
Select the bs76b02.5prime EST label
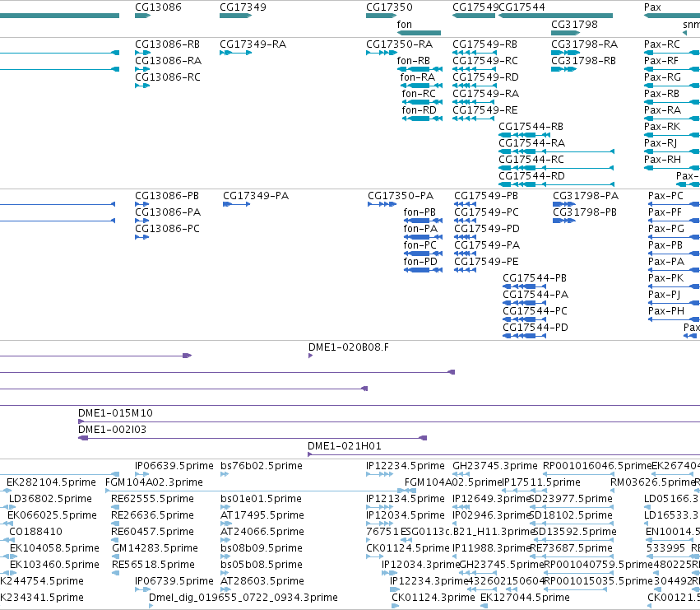(261, 466)
